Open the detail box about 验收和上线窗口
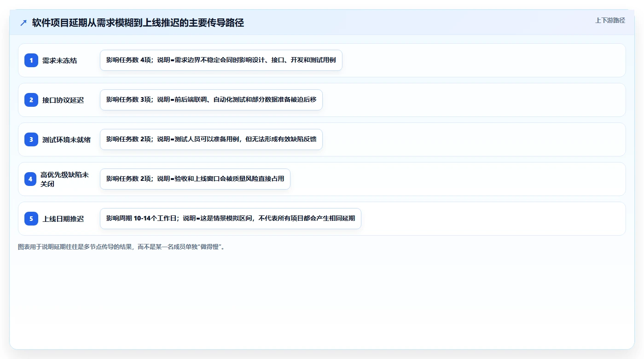The height and width of the screenshot is (359, 644). 195,179
